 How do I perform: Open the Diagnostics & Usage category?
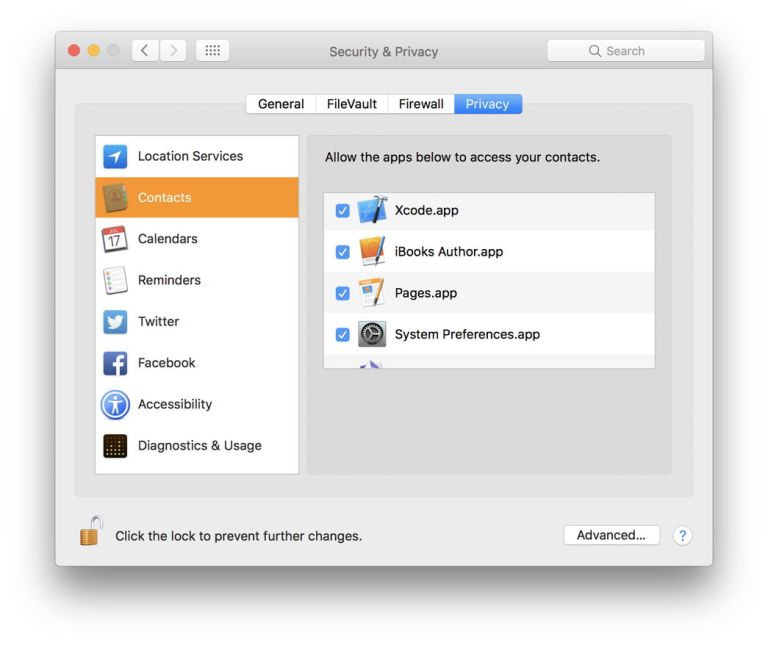pos(197,446)
